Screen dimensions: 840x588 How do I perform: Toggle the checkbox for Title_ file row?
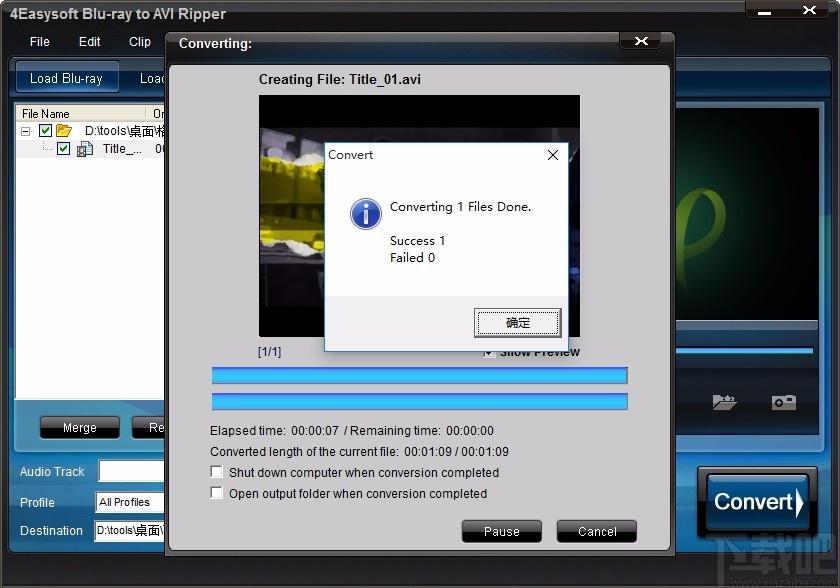[63, 149]
